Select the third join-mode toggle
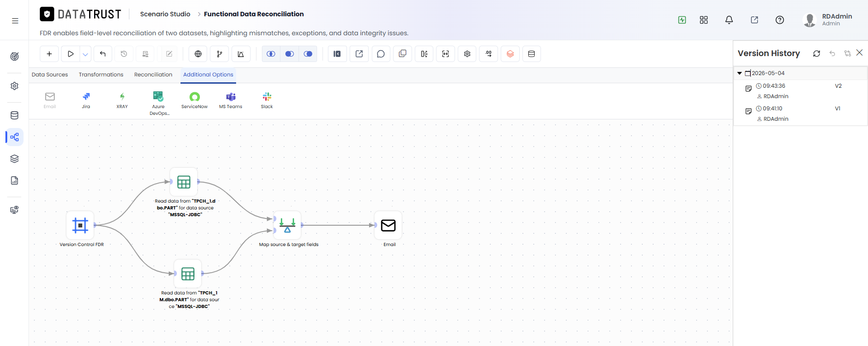 click(x=308, y=54)
